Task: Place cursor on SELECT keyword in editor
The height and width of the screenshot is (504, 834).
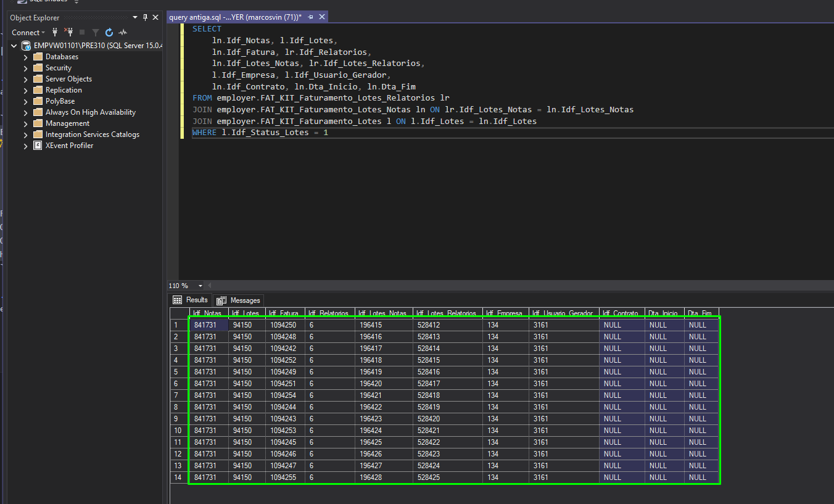Action: coord(207,29)
